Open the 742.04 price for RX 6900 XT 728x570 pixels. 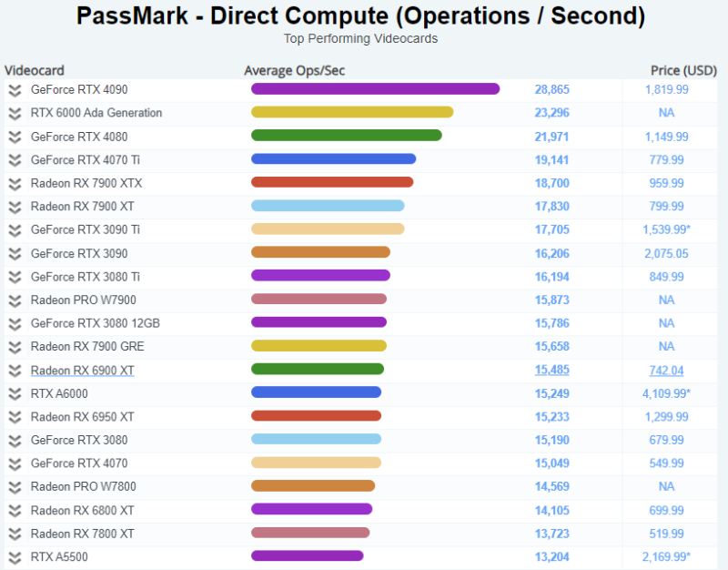(x=667, y=371)
